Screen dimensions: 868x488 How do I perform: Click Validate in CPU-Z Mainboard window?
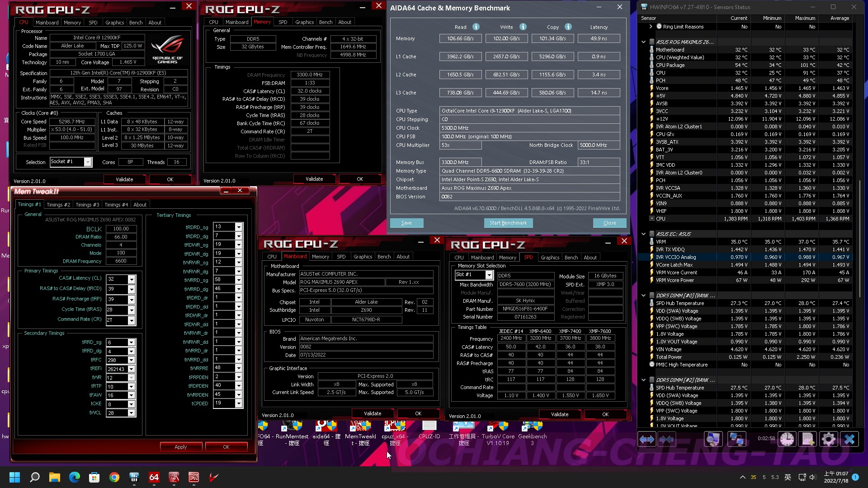point(373,413)
